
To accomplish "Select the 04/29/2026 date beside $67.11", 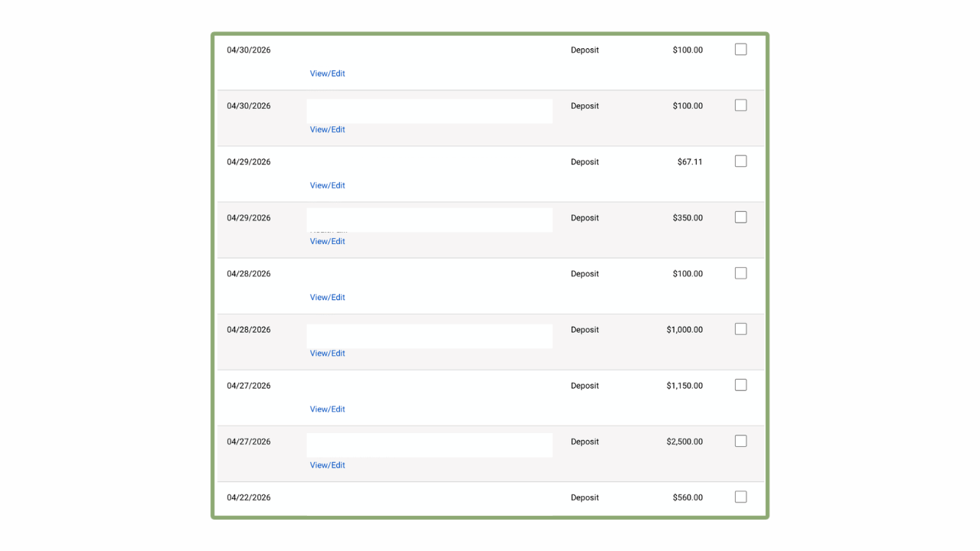I will coord(249,161).
